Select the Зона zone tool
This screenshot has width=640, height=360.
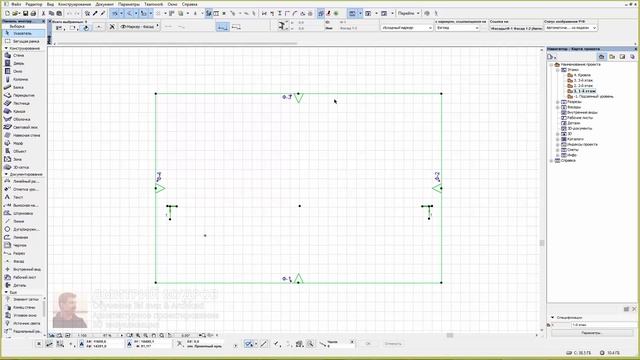click(x=24, y=159)
